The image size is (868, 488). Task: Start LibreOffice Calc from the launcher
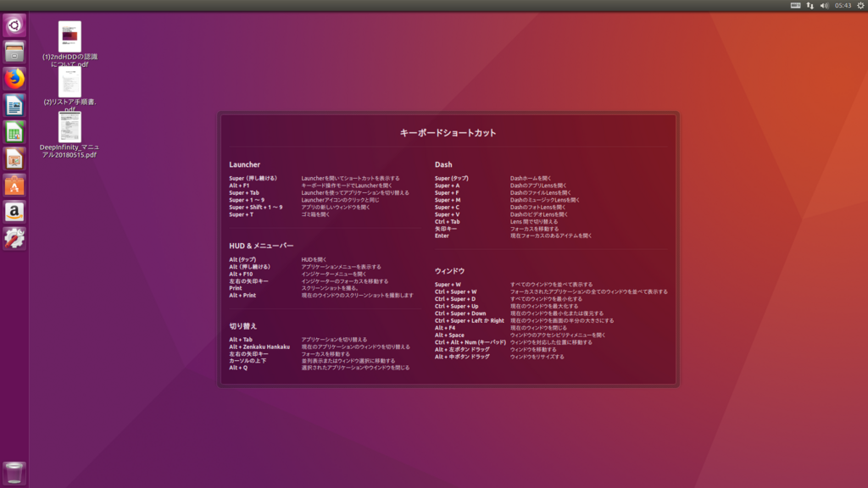coord(14,131)
